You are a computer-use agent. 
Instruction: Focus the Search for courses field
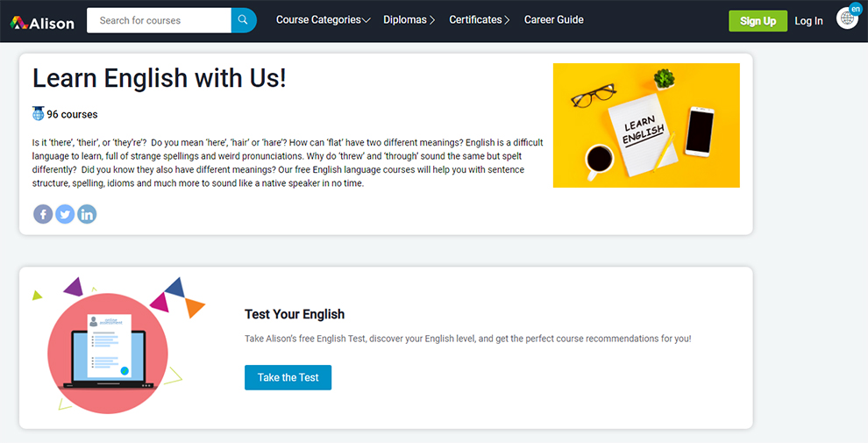[160, 20]
